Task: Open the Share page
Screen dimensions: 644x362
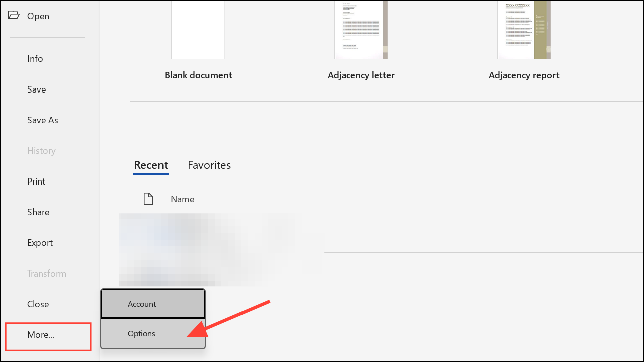Action: click(x=38, y=212)
